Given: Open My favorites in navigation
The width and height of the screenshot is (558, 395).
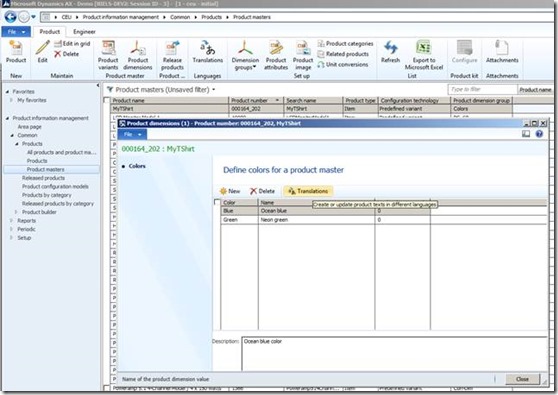Looking at the screenshot, I should [x=32, y=100].
